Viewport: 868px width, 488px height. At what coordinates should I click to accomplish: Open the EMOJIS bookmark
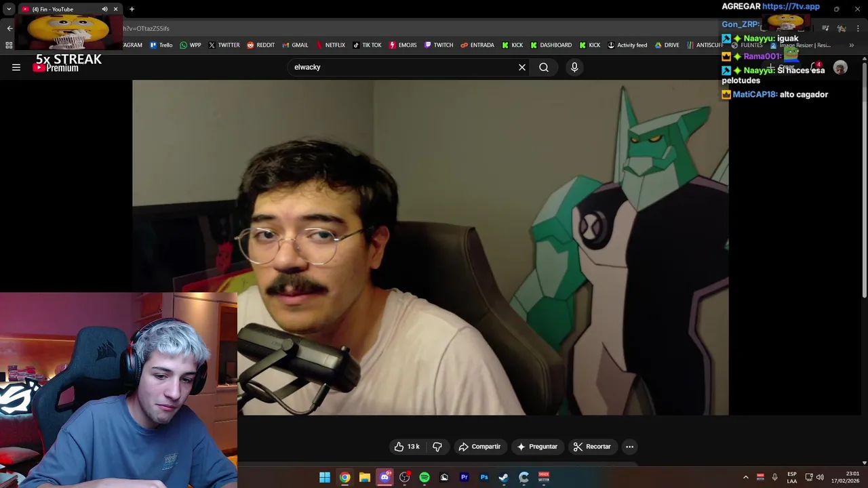point(403,45)
